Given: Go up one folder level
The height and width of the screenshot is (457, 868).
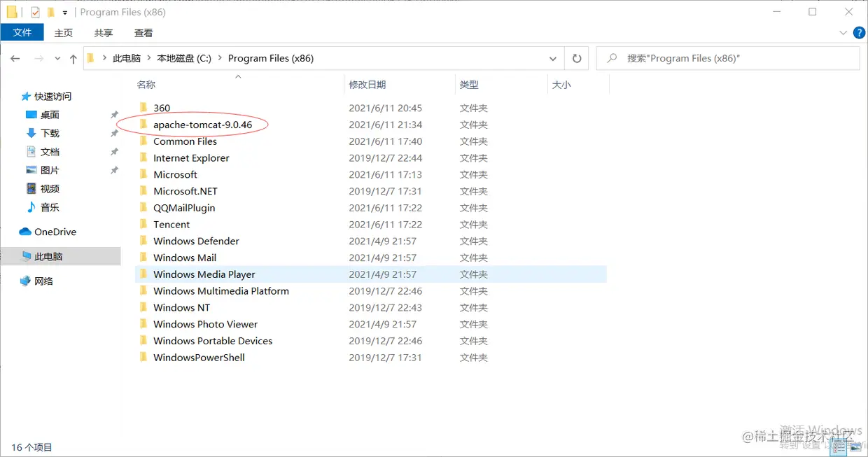Looking at the screenshot, I should pos(73,59).
